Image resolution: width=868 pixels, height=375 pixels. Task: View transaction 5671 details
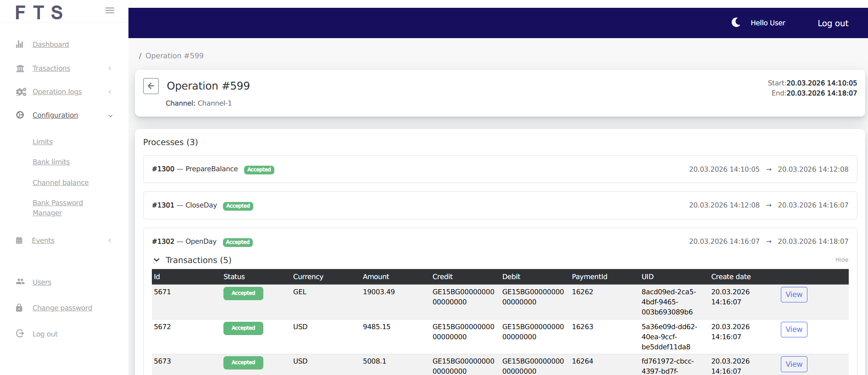pos(794,295)
